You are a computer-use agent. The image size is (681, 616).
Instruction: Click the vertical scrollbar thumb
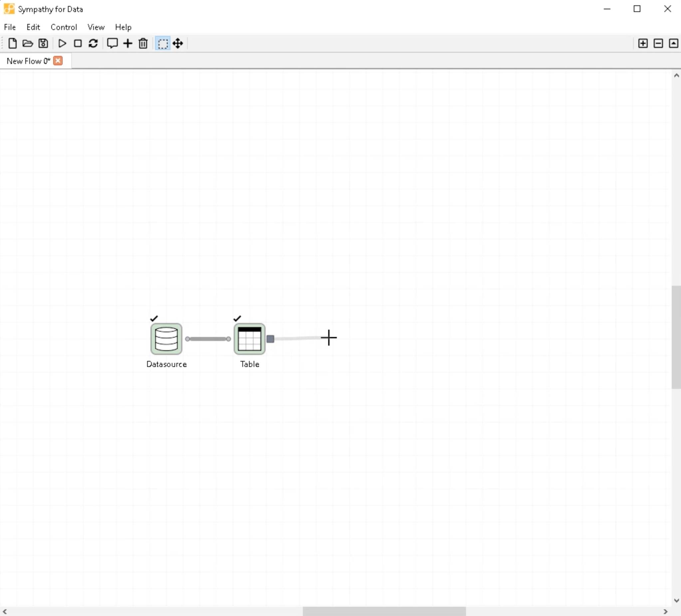[x=676, y=337]
